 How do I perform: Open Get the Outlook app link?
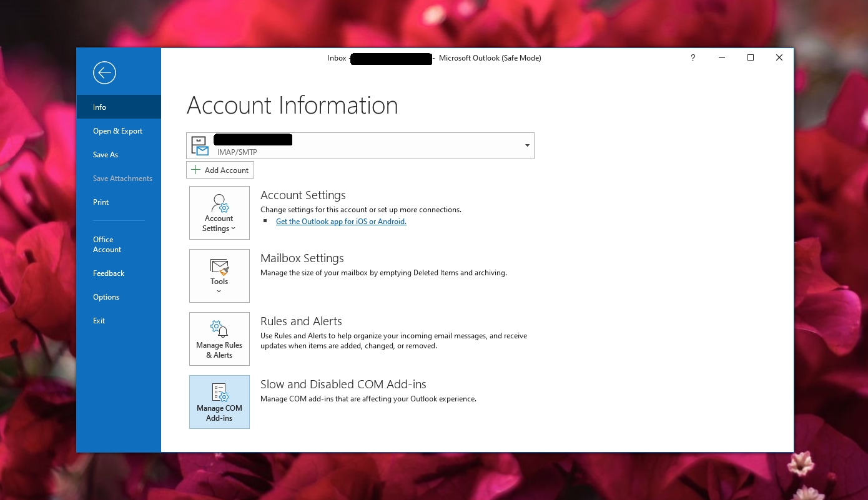click(341, 222)
